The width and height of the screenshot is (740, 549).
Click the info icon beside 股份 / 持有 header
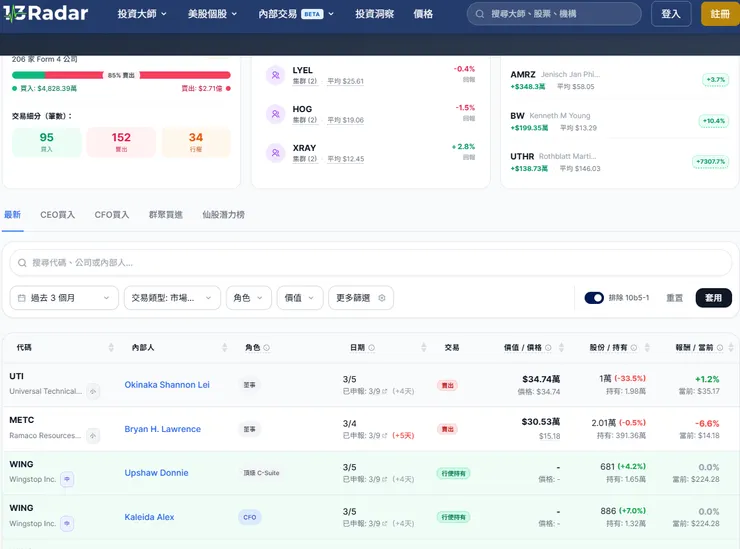(634, 347)
